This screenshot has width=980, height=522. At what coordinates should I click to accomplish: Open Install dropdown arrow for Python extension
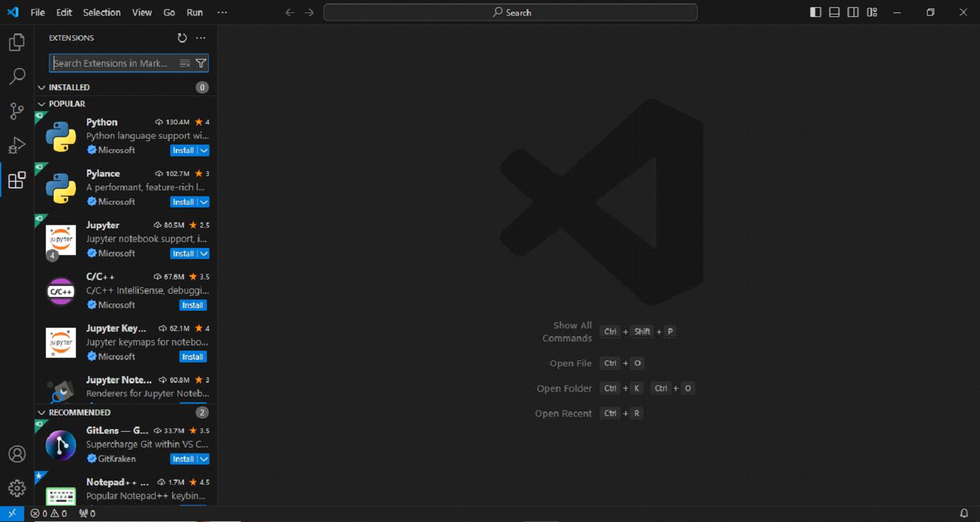click(204, 150)
